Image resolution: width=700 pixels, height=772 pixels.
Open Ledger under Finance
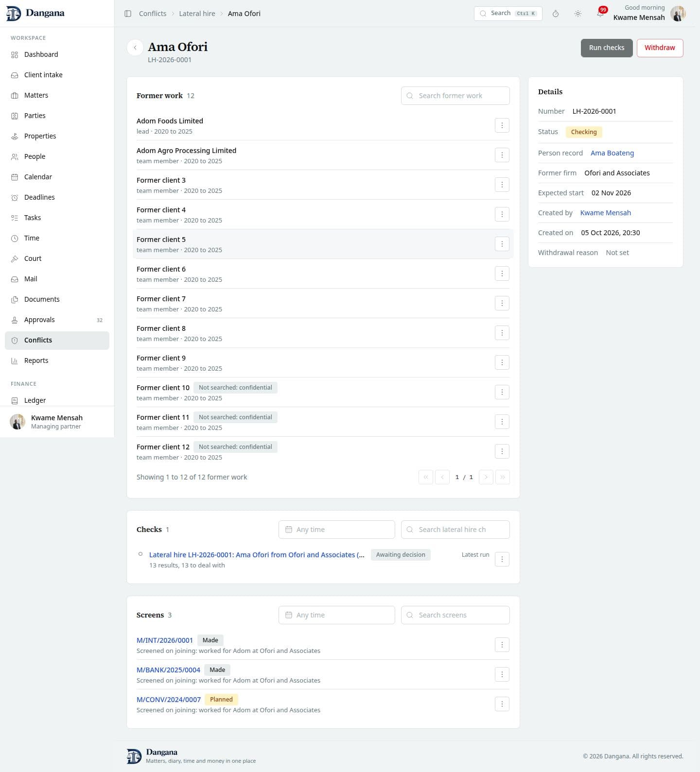tap(57, 400)
